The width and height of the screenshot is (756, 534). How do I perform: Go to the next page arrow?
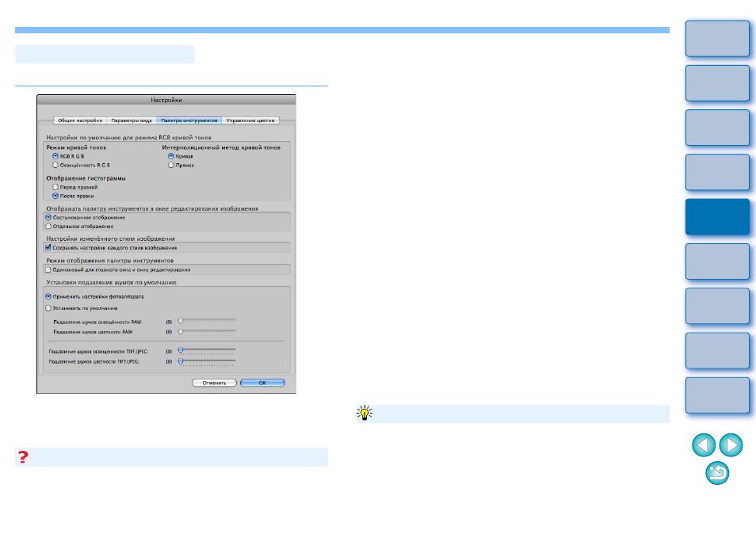[x=731, y=444]
